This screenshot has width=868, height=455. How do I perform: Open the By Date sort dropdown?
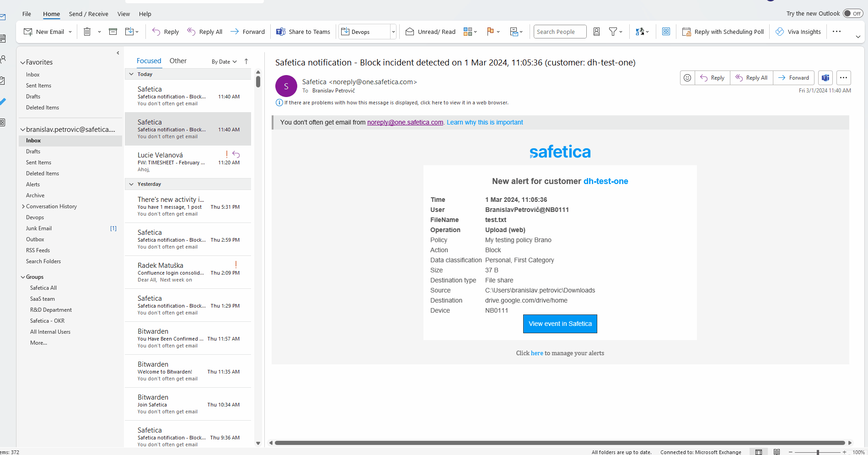pyautogui.click(x=224, y=61)
